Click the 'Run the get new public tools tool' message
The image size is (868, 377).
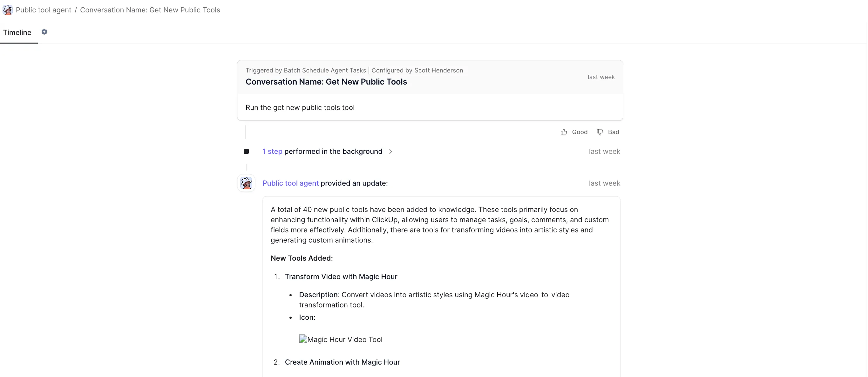click(x=300, y=107)
